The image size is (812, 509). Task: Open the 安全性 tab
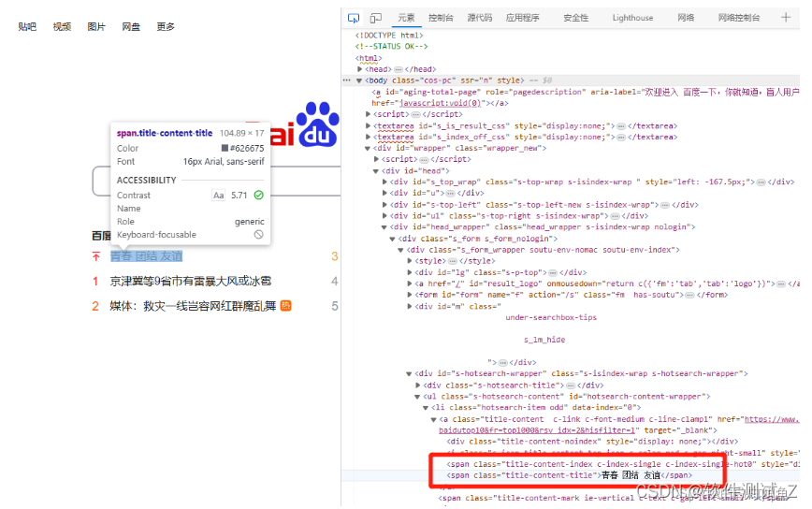click(576, 18)
